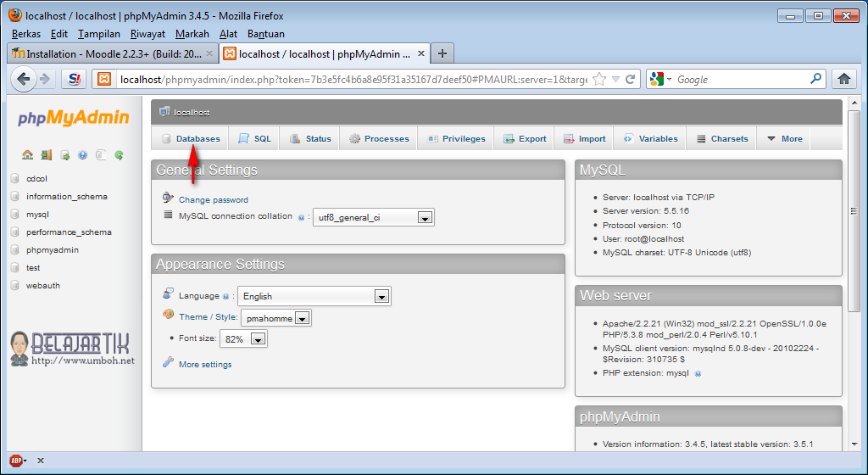Click the Google search magnifier icon
868x475 pixels.
point(815,79)
